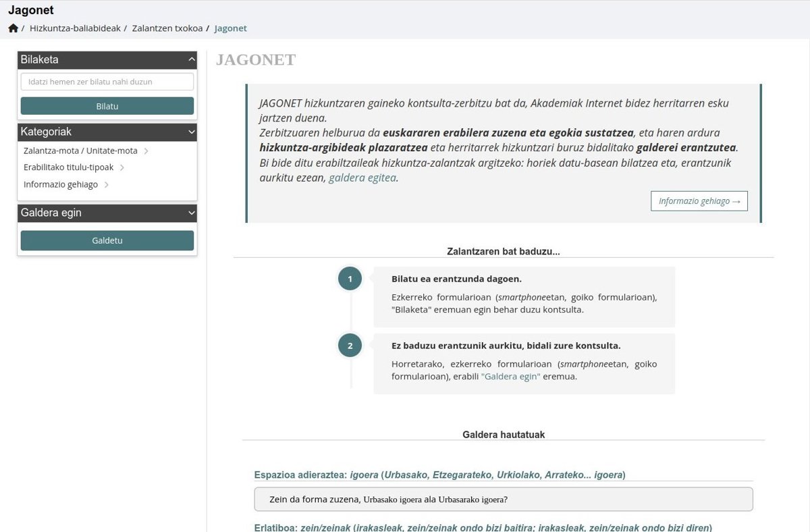Toggle the Kategoriak panel chevron

191,132
